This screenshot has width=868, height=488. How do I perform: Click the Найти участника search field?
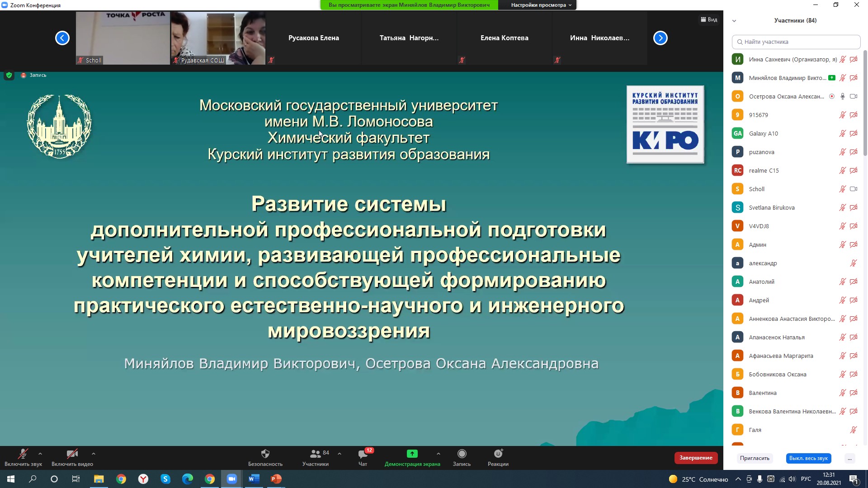[796, 42]
